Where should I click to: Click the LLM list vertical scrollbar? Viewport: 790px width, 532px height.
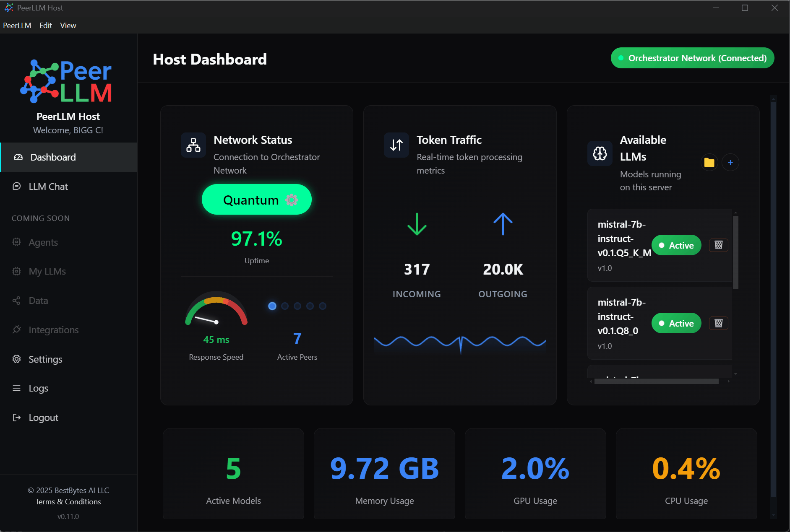pyautogui.click(x=735, y=252)
